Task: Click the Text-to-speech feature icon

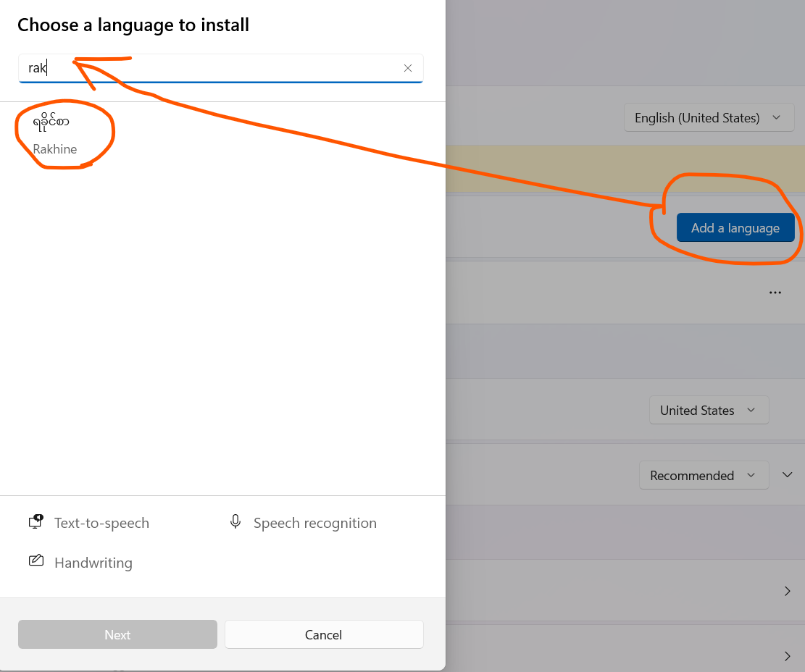Action: pyautogui.click(x=36, y=522)
